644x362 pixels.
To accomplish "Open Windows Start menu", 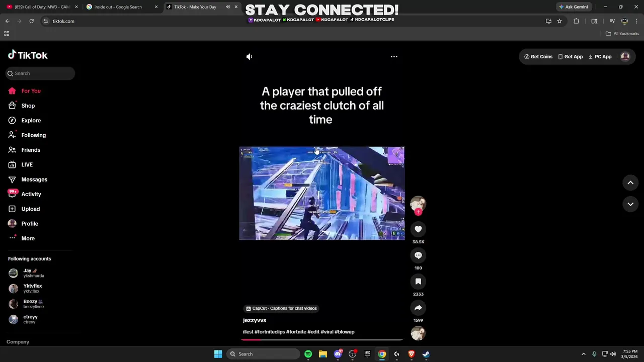I will [x=218, y=354].
